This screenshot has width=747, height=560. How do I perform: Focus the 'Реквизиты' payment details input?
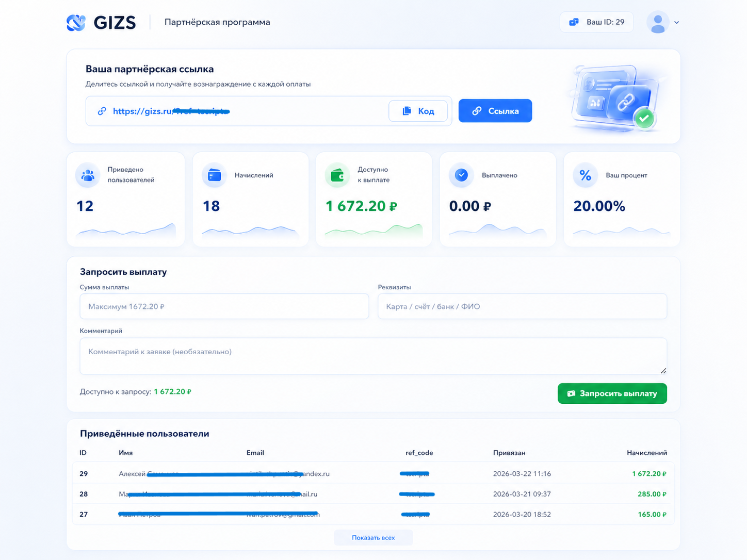click(x=522, y=306)
